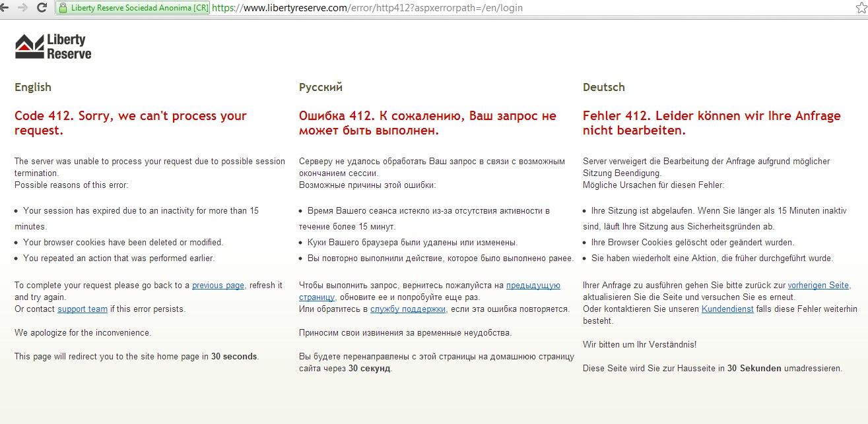Select 'Возможные причины этой ошибки:' line
Viewport: 868px width, 424px height.
pyautogui.click(x=367, y=185)
